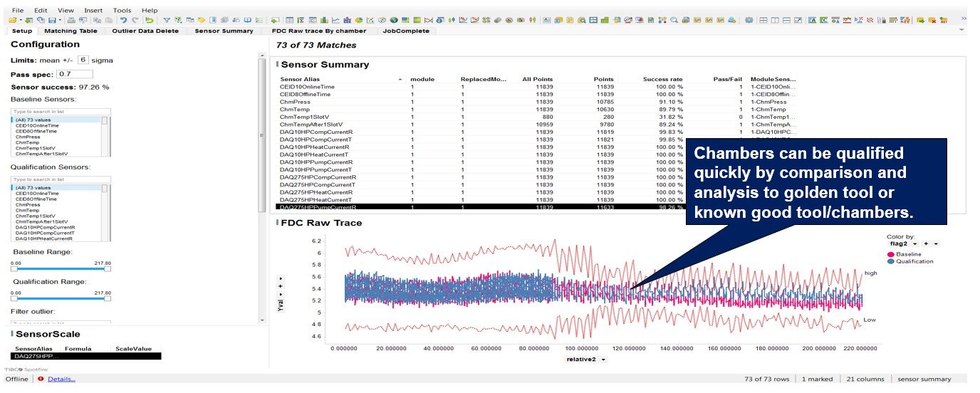
Task: Click the settings gear toolbar icon
Action: coord(749,20)
